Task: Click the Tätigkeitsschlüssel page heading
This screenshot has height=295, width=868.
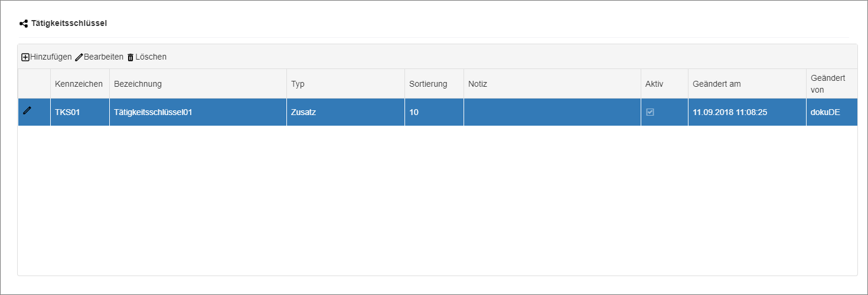Action: coord(69,24)
